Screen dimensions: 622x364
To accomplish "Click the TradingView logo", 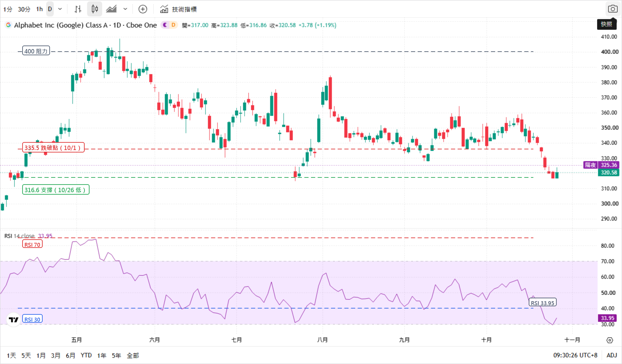I will pos(13,320).
